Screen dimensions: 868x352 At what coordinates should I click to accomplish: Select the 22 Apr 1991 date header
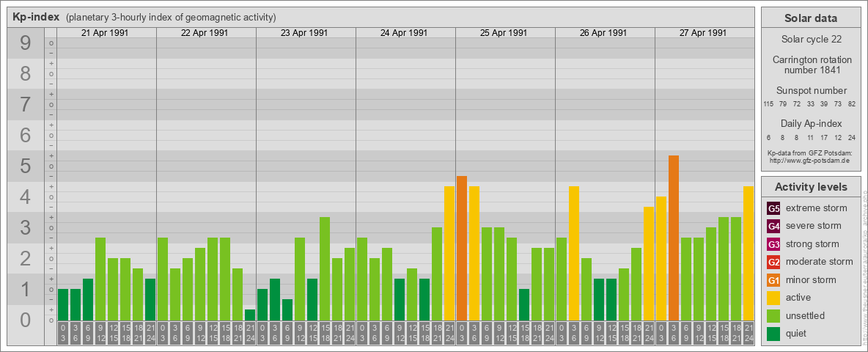coord(205,33)
